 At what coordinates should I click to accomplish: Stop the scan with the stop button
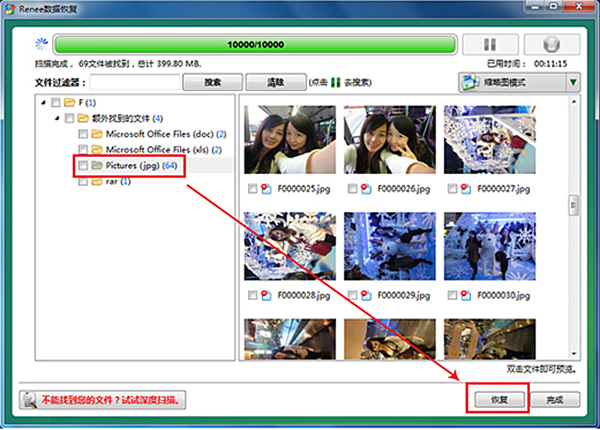coord(552,44)
